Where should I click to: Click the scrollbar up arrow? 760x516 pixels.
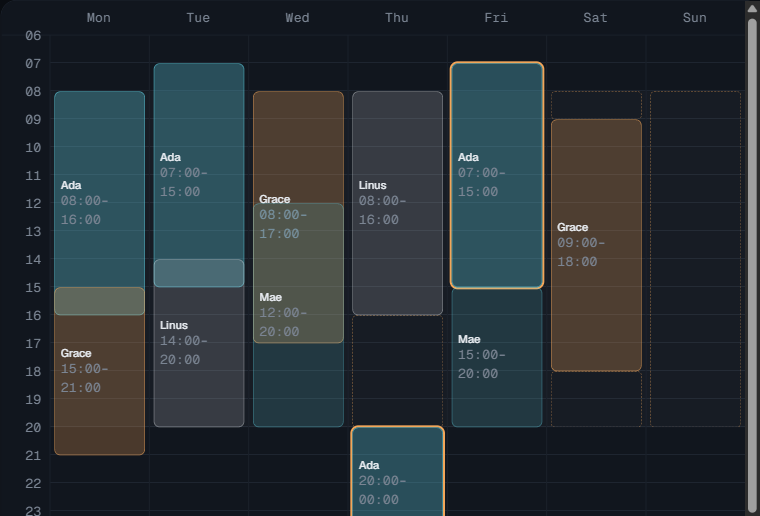click(752, 8)
